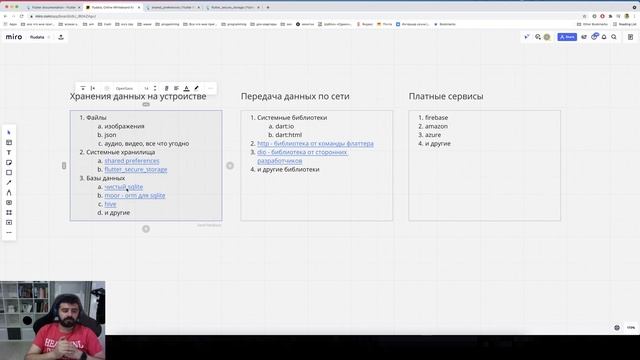Open the flutter_secure_storage link

coord(136,169)
